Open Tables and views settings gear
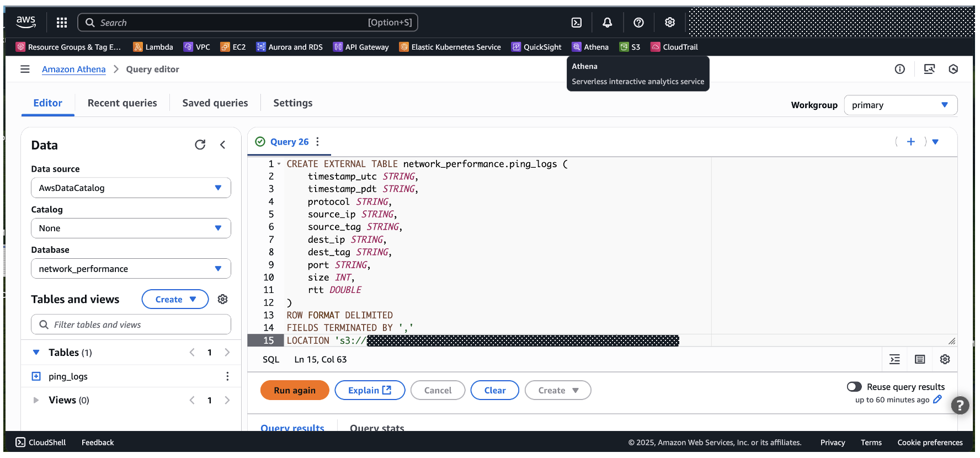This screenshot has width=980, height=458. [x=223, y=299]
